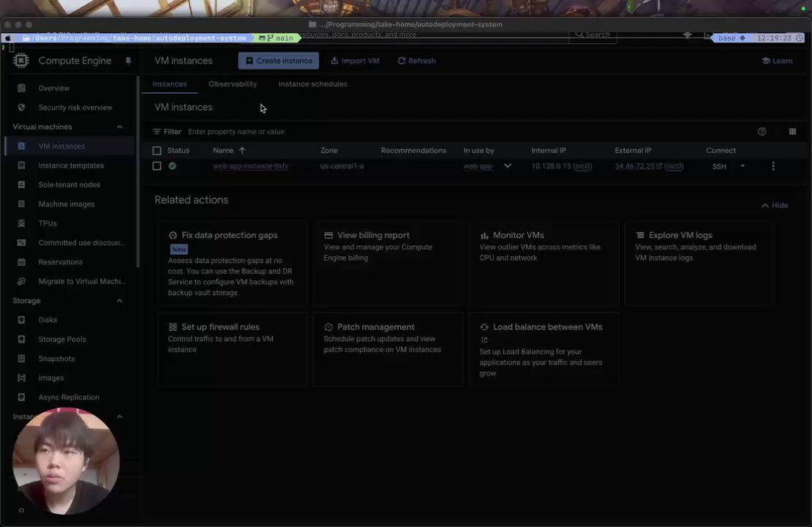Image resolution: width=812 pixels, height=527 pixels.
Task: Click the internal IP nic0 link
Action: (582, 166)
